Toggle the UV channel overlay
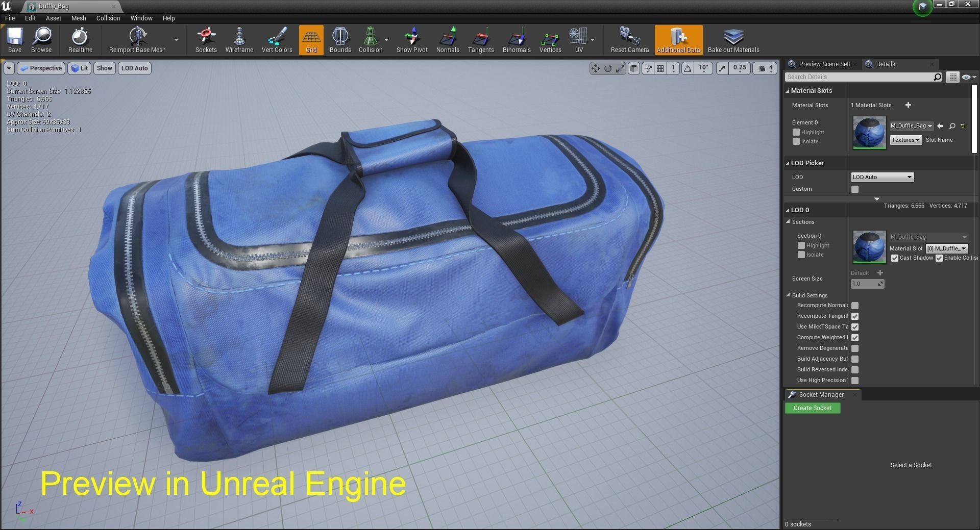980x530 pixels. [579, 40]
